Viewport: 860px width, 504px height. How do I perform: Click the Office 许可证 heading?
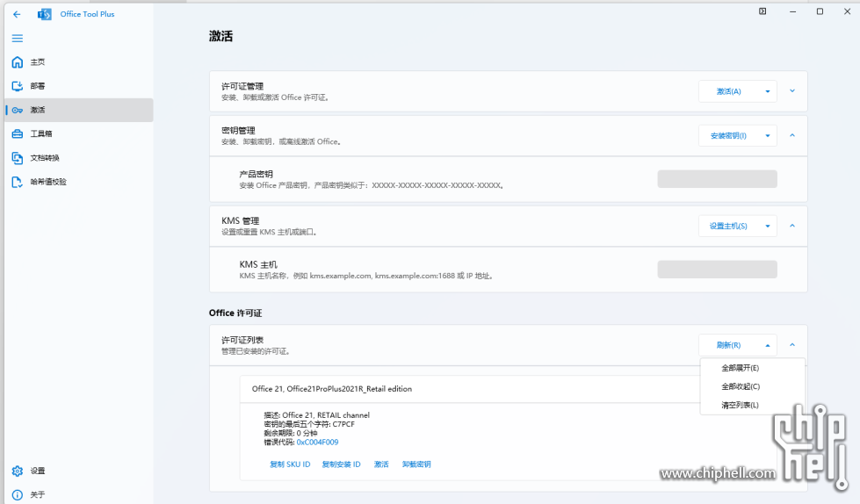235,313
